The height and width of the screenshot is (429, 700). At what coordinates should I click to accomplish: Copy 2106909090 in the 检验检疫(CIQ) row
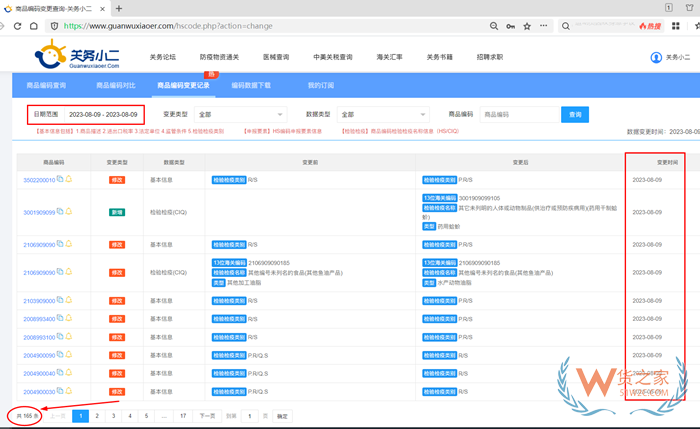pos(60,271)
